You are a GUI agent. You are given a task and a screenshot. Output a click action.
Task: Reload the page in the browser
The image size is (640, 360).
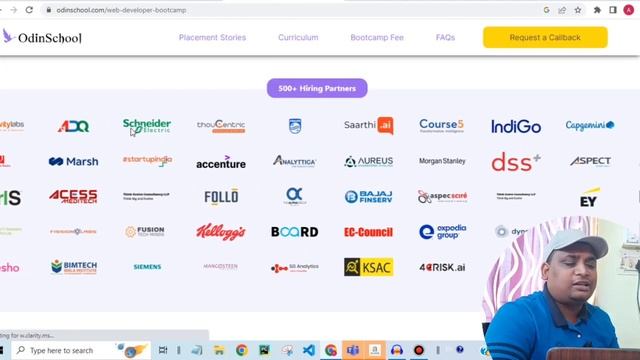coord(29,10)
